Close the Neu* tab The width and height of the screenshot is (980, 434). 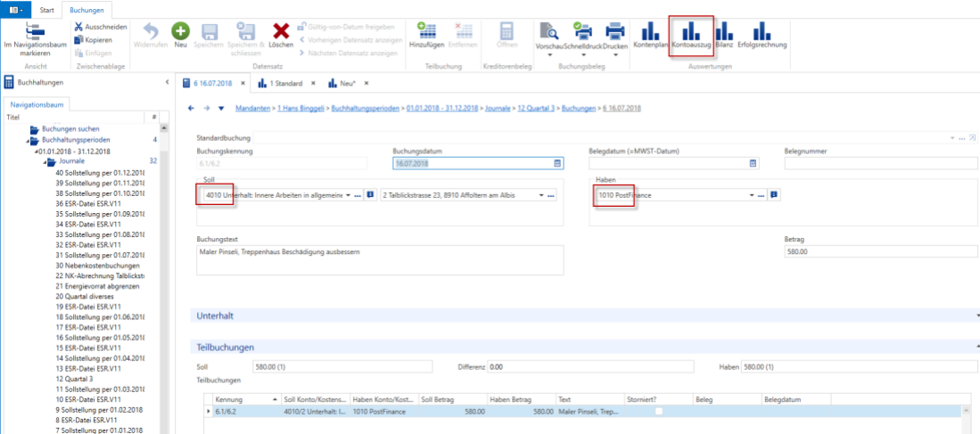tap(366, 83)
